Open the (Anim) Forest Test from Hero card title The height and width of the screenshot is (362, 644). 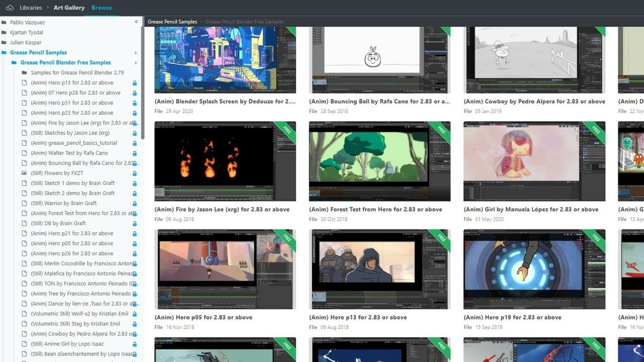[x=376, y=209]
